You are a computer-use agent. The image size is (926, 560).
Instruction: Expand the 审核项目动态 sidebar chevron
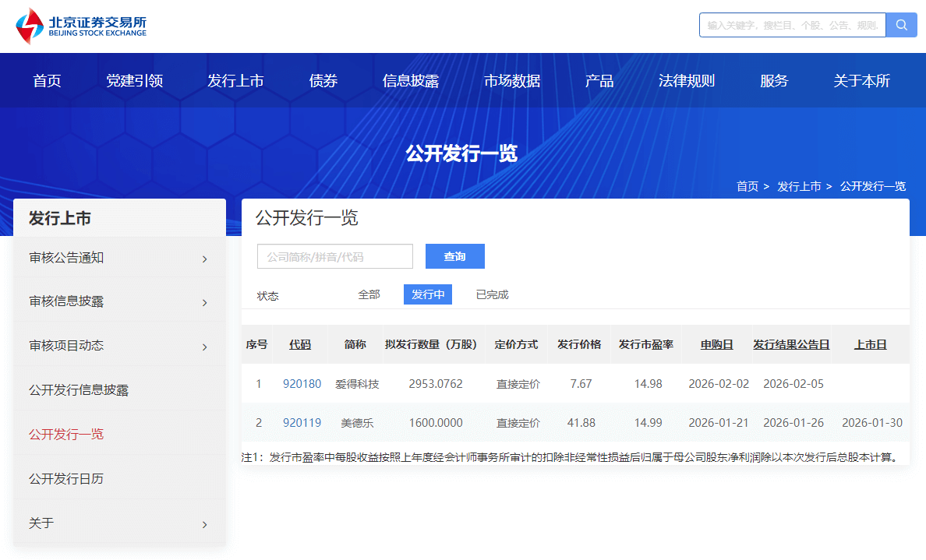204,347
